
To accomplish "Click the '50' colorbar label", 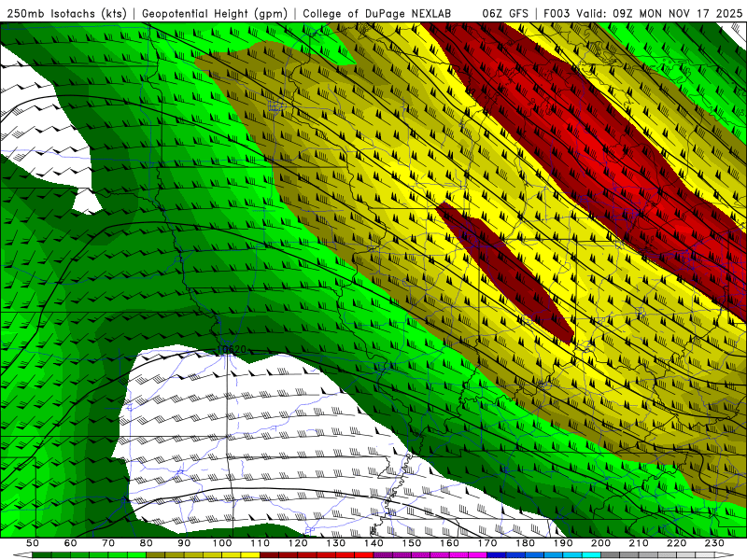I will [x=33, y=543].
